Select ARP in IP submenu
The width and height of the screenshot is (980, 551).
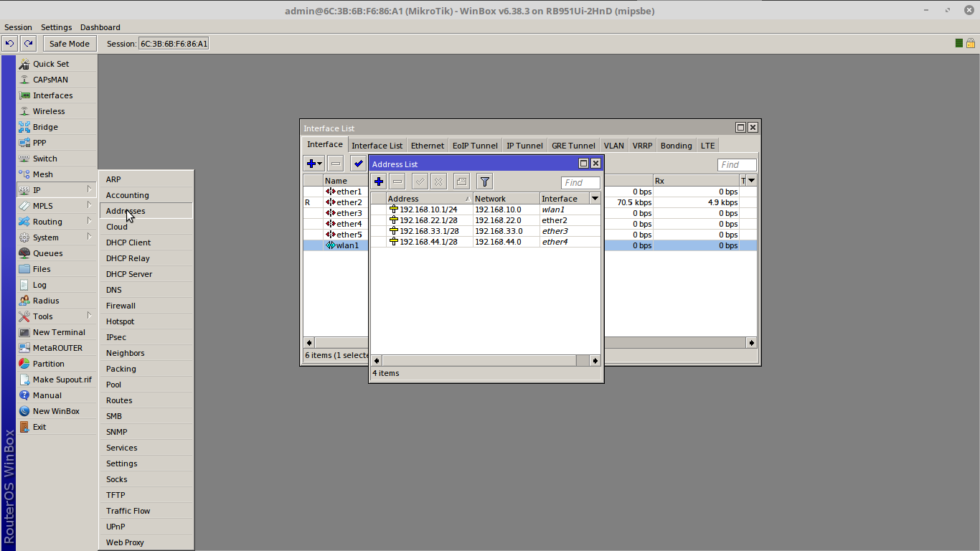coord(146,179)
